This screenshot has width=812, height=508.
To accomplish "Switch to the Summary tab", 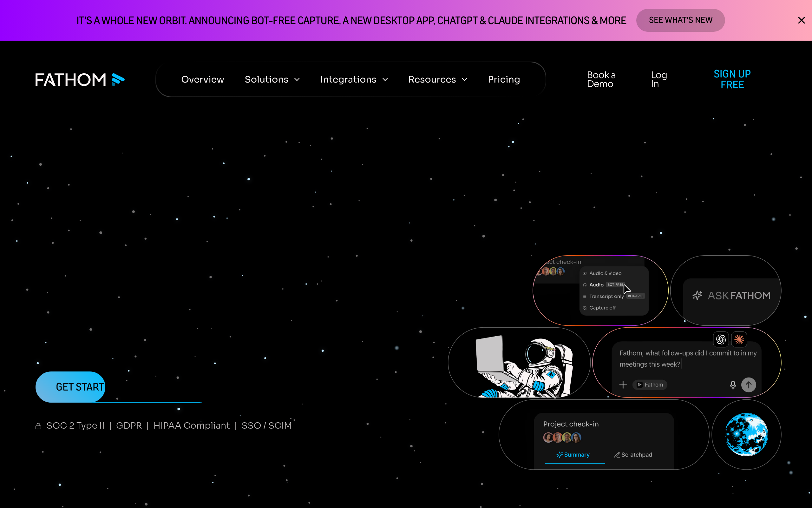I will (x=573, y=455).
